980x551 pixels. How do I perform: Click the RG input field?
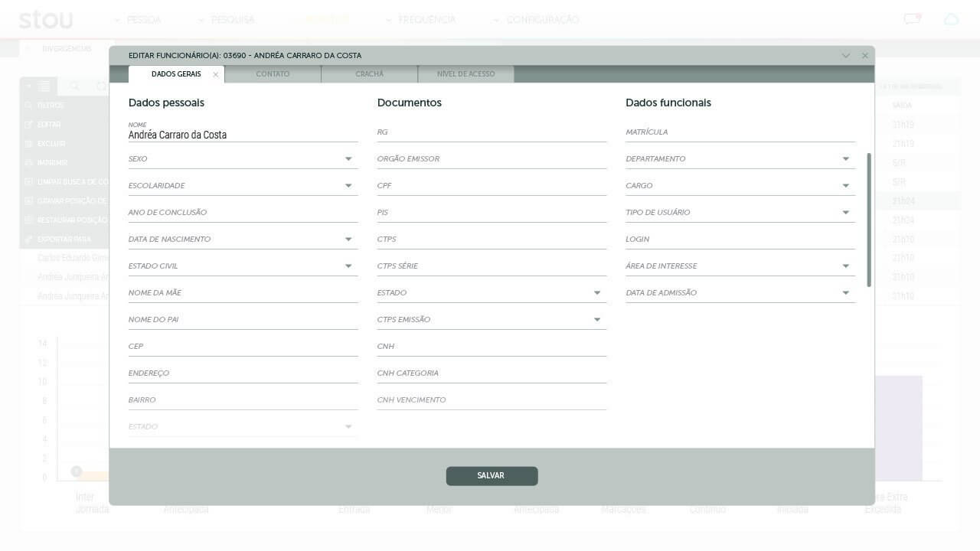click(x=492, y=132)
